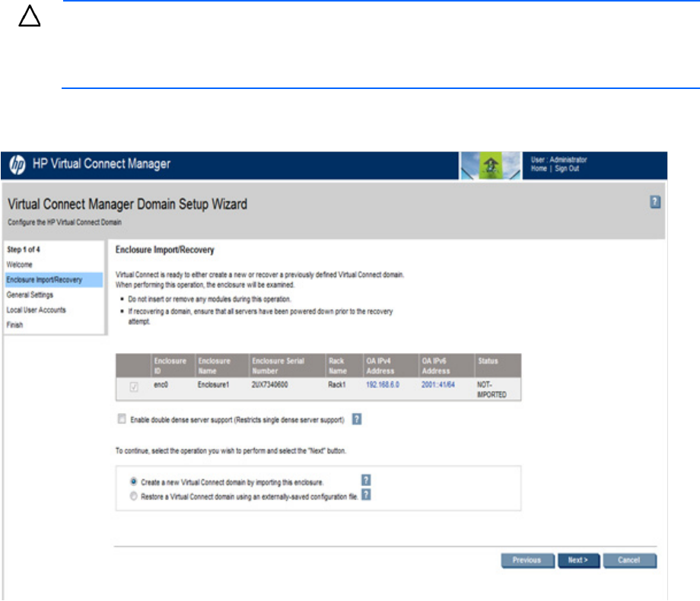Click Enclosure Serial Number column header
The image size is (700, 601).
(287, 366)
